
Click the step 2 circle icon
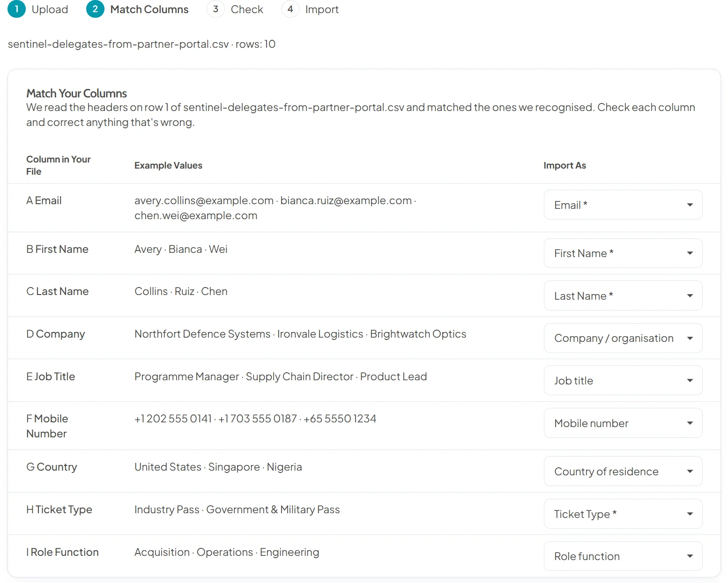[95, 9]
